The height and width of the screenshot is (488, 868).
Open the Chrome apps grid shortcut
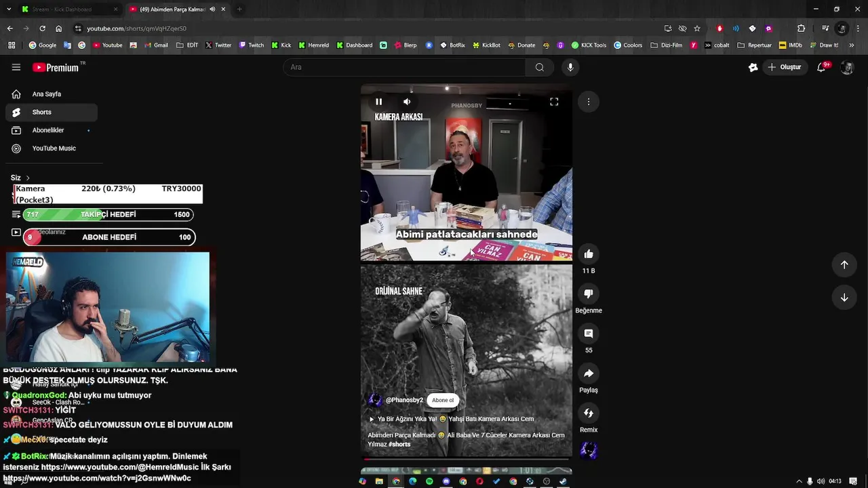click(x=12, y=45)
